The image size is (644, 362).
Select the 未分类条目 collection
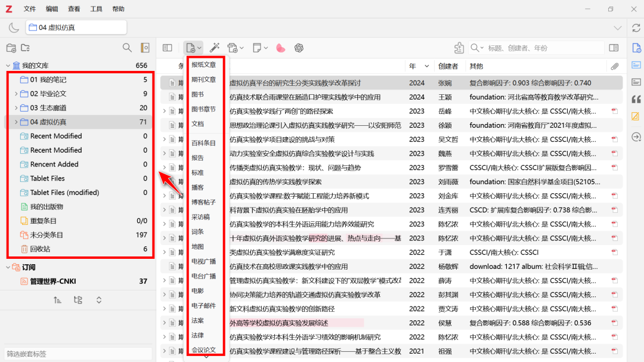pos(47,235)
